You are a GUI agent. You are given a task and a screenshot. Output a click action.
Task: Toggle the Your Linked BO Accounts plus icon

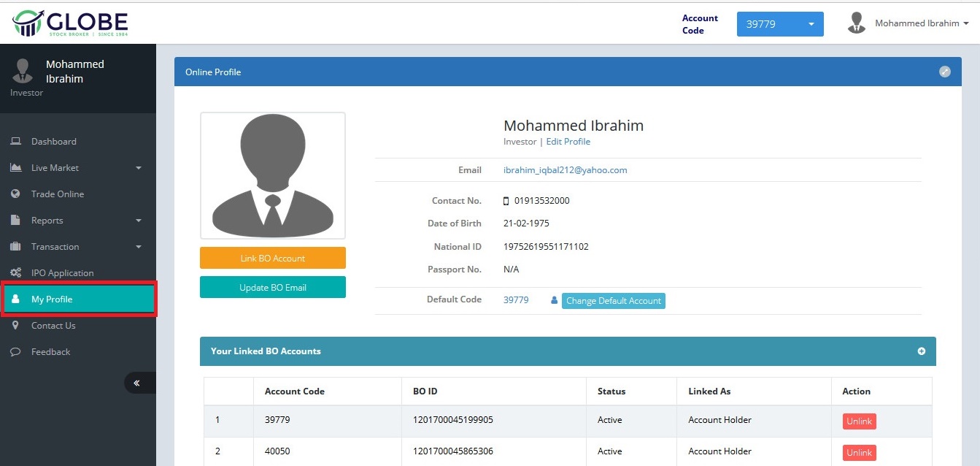[x=921, y=351]
